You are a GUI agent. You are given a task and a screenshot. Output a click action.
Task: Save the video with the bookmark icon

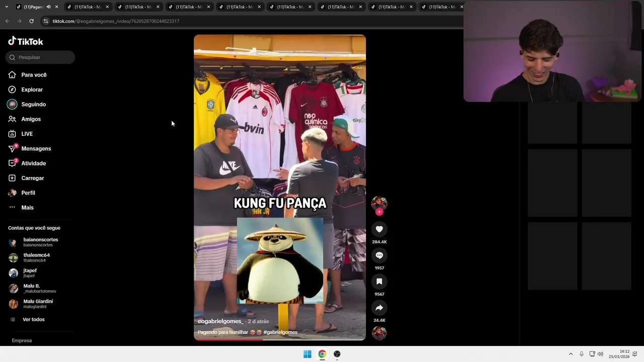coord(379,282)
